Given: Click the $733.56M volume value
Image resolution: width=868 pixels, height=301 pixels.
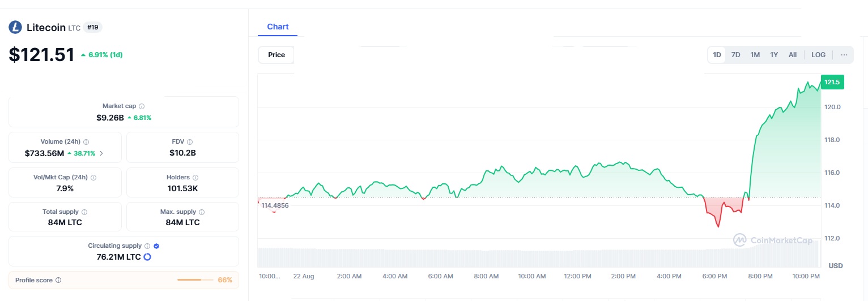Looking at the screenshot, I should tap(44, 153).
